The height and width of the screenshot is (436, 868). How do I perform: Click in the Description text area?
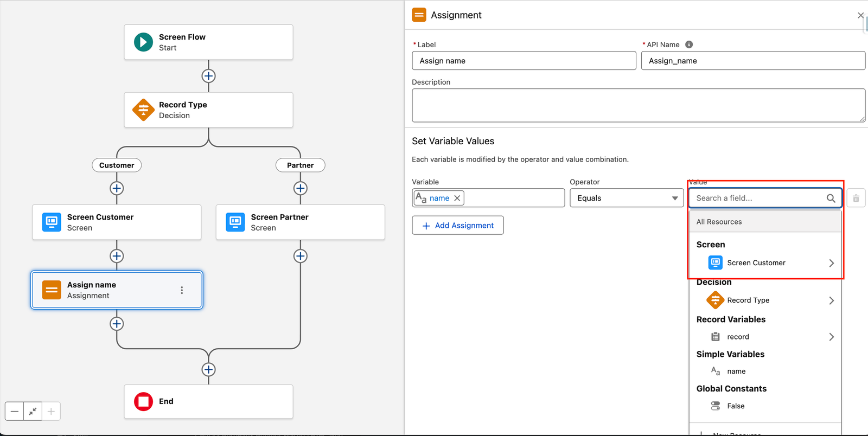pyautogui.click(x=638, y=105)
